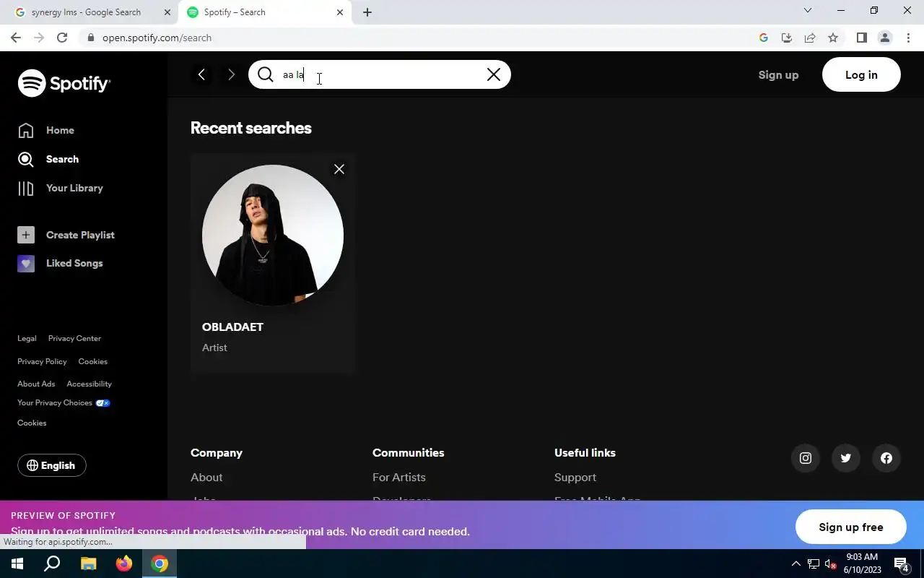Toggle the browser side panel
Image resolution: width=924 pixels, height=578 pixels.
pos(861,38)
